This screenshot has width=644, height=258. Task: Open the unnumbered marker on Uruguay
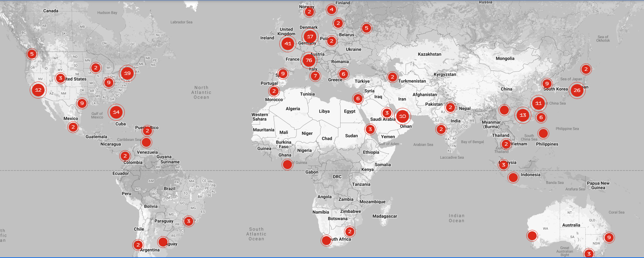(163, 242)
